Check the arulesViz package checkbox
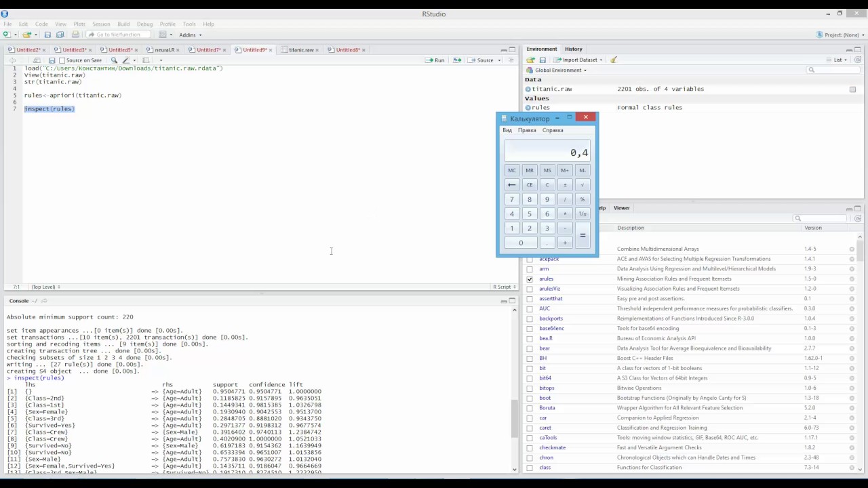This screenshot has height=488, width=868. point(530,289)
